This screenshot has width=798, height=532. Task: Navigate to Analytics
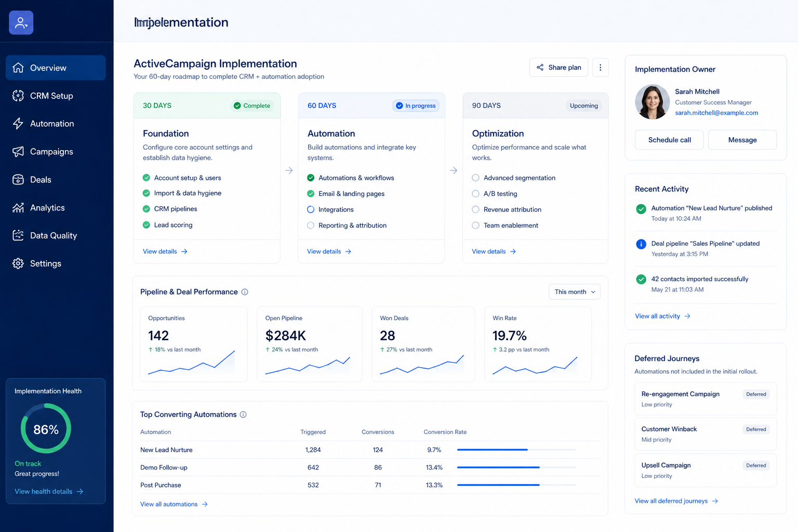56,208
